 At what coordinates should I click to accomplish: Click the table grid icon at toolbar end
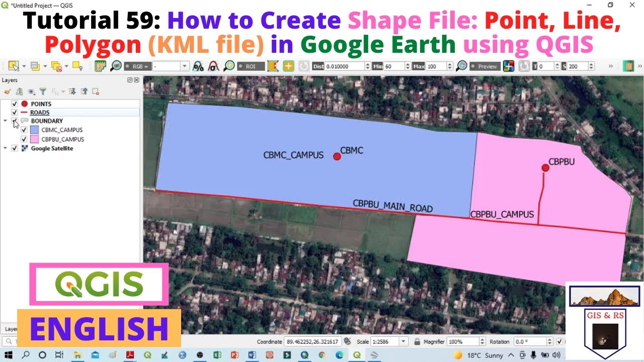click(x=628, y=66)
